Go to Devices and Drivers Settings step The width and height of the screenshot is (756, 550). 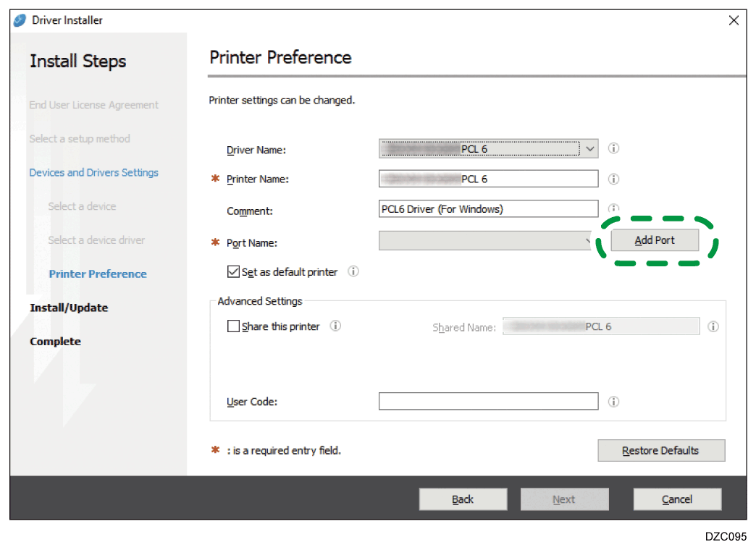pos(93,172)
